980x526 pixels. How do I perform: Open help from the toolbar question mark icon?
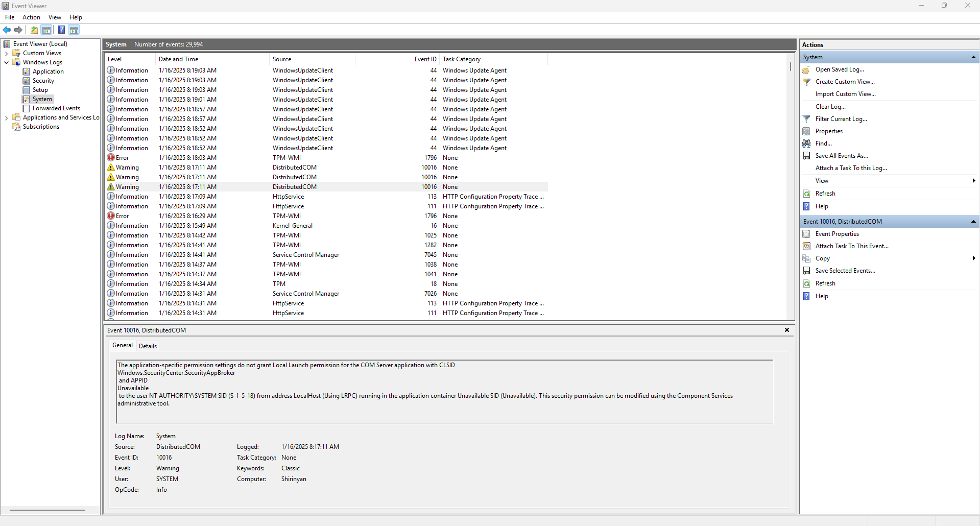61,30
